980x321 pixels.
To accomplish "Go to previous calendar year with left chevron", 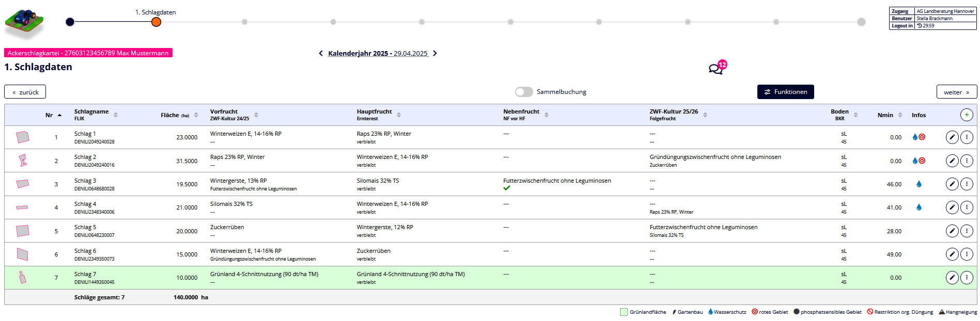I will pos(321,53).
